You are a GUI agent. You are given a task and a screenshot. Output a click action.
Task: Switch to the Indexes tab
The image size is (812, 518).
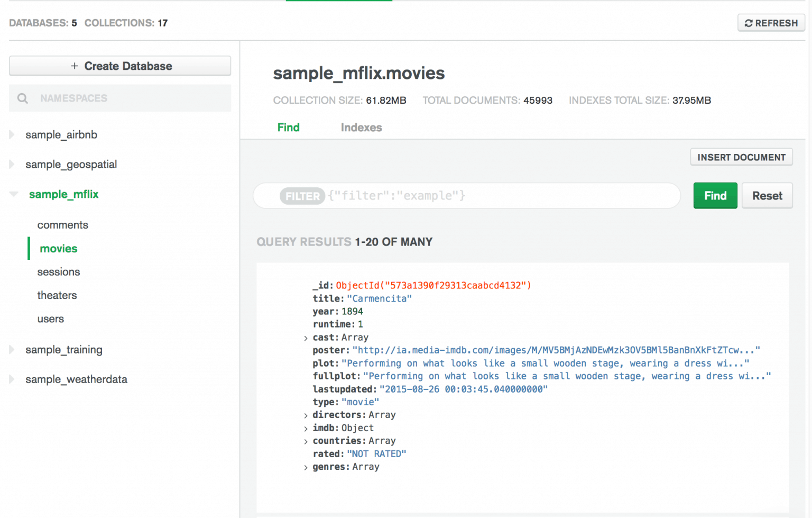[x=361, y=128]
